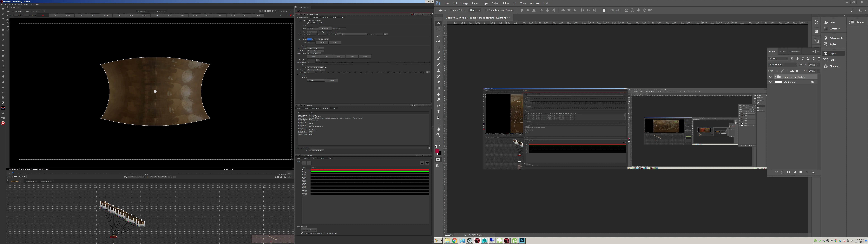
Task: Filter layers by pixel layers icon
Action: 792,59
